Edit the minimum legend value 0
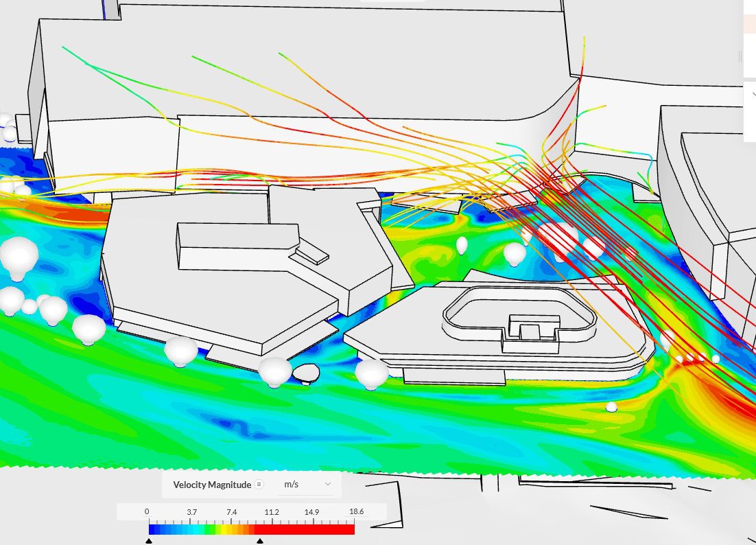This screenshot has width=756, height=545. (147, 512)
